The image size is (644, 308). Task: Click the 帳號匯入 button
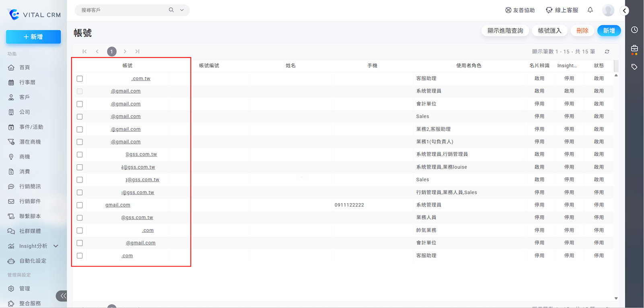pos(549,31)
